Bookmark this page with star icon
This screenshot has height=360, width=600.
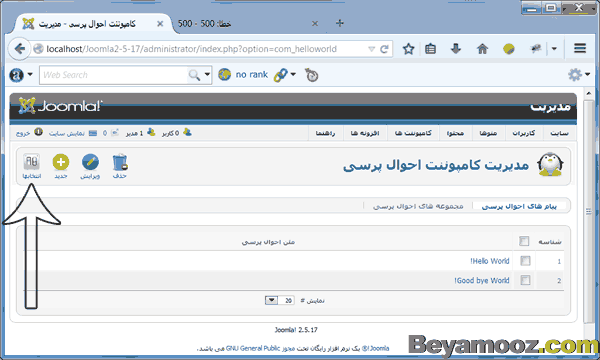coord(408,49)
